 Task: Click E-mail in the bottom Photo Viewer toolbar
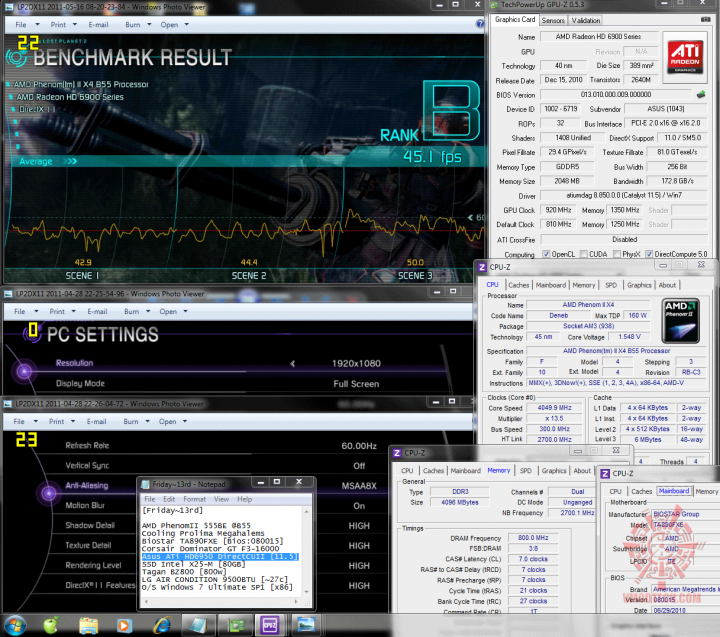point(96,422)
